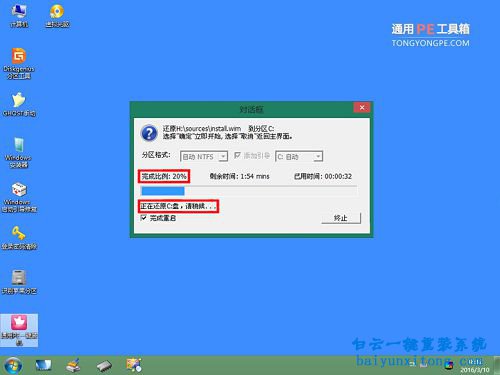This screenshot has width=500, height=375.
Task: Click the completion ratio 20% text
Action: pyautogui.click(x=164, y=176)
